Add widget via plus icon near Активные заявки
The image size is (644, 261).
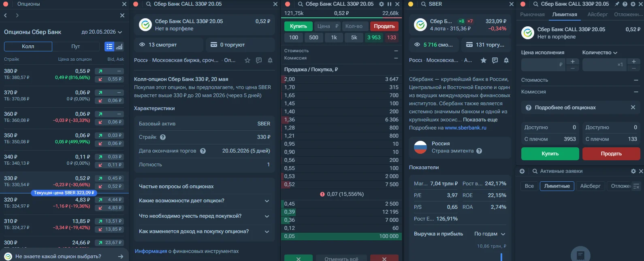[522, 171]
